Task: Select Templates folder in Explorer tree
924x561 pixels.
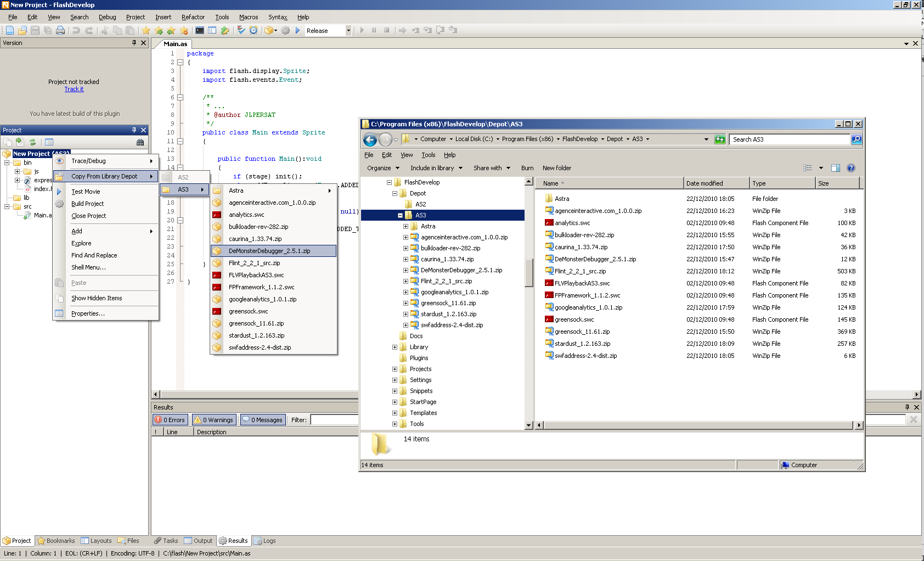Action: point(423,413)
